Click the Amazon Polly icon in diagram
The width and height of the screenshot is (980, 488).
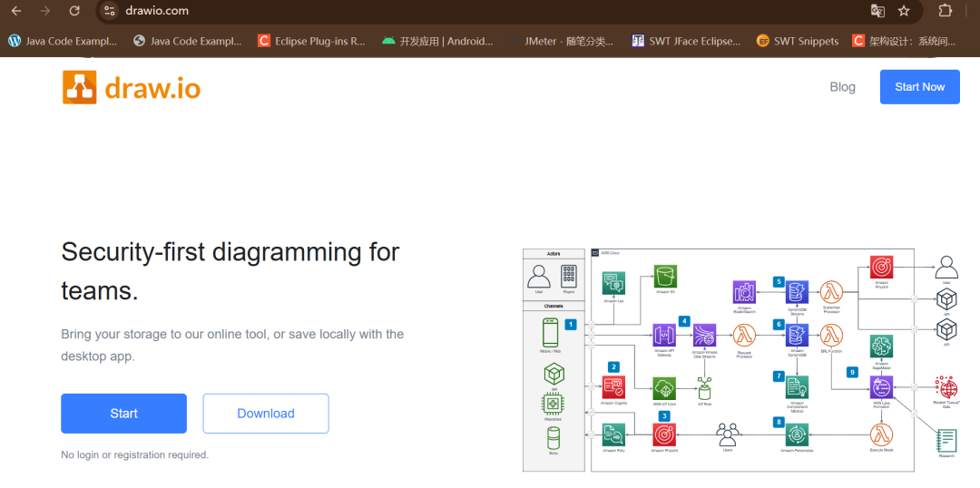[x=613, y=434]
